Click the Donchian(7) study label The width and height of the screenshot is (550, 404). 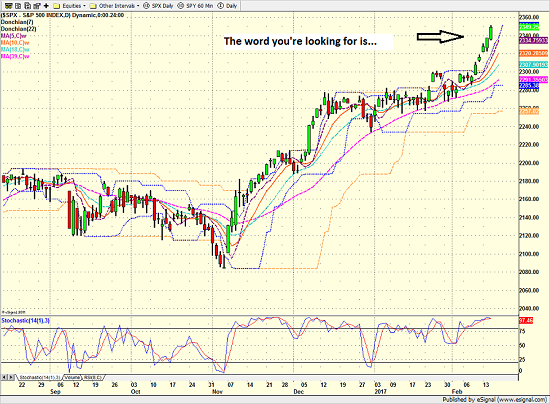[17, 22]
